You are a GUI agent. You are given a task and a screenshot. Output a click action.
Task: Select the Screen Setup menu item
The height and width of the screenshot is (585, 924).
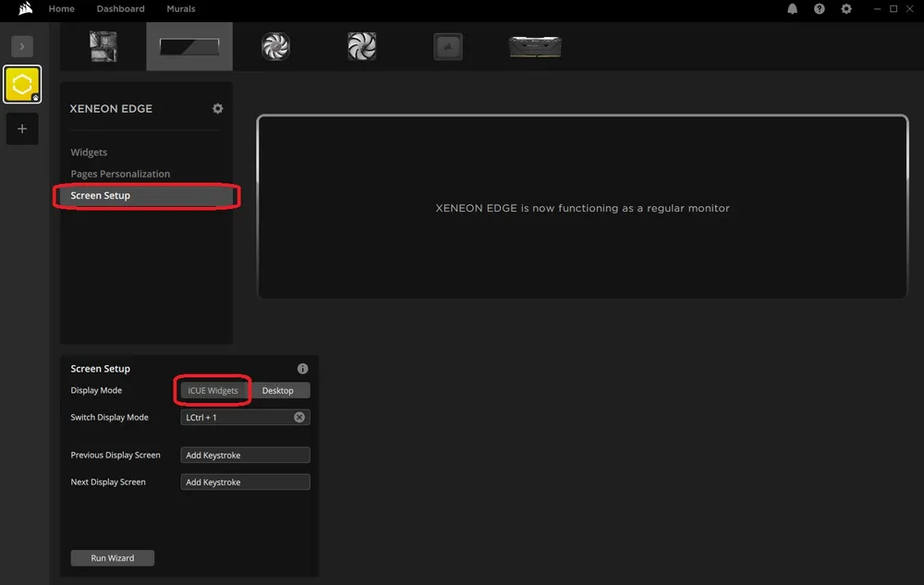pyautogui.click(x=146, y=196)
